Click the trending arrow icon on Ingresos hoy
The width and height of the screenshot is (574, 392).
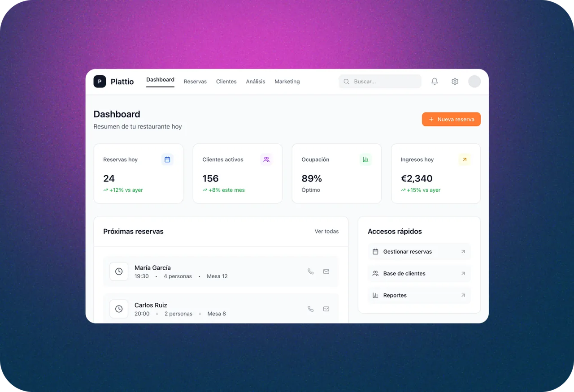(465, 159)
